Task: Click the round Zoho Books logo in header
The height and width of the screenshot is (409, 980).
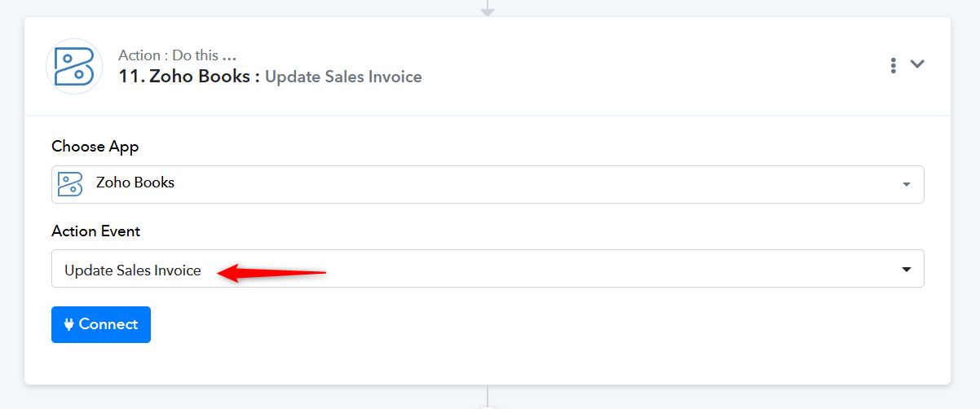Action: pos(74,66)
